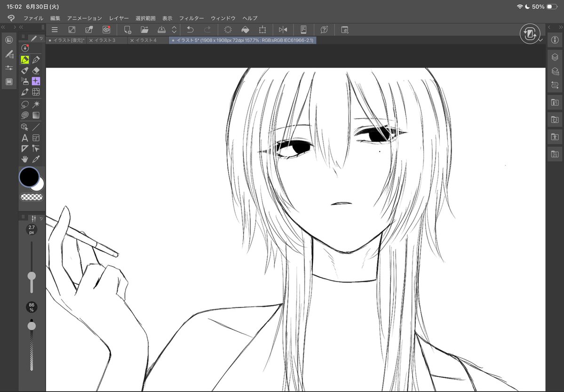The height and width of the screenshot is (392, 564).
Task: Fill with the paint bucket command icon
Action: tap(245, 30)
